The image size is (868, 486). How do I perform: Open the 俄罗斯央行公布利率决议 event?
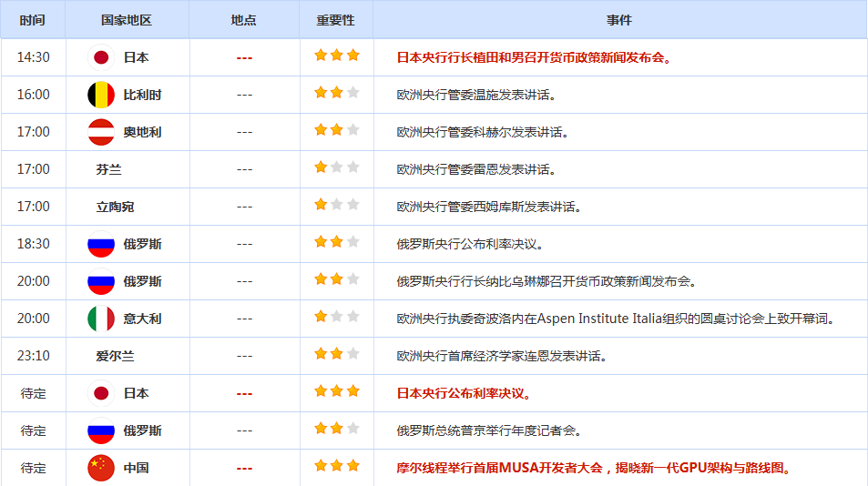[470, 244]
